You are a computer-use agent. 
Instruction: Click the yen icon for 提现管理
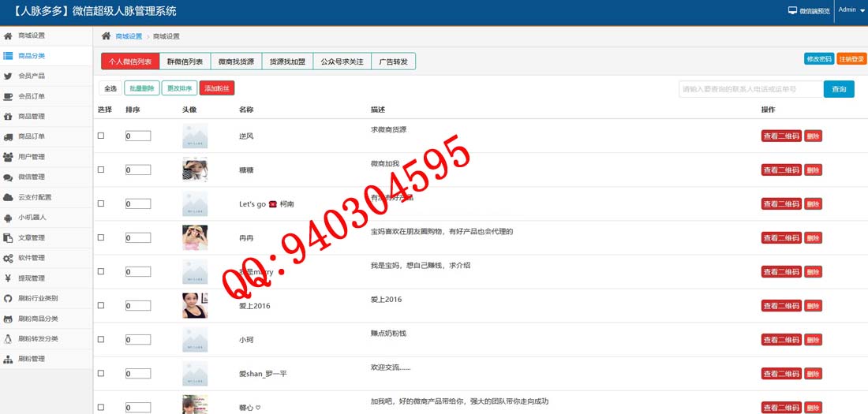click(x=8, y=278)
